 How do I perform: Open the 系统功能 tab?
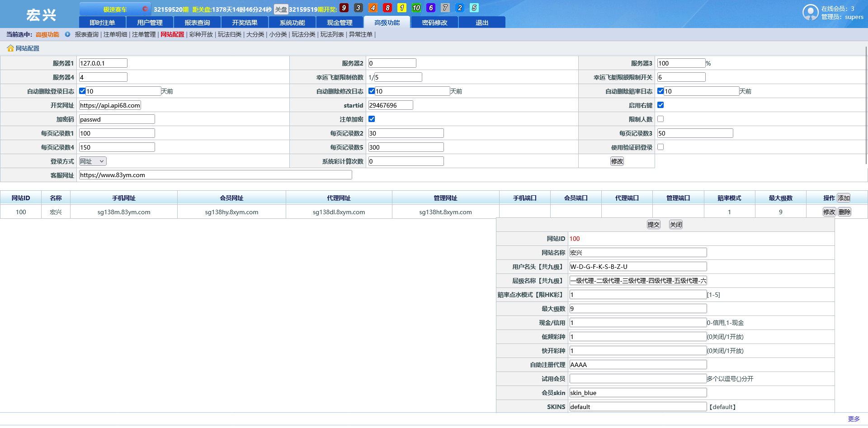292,23
